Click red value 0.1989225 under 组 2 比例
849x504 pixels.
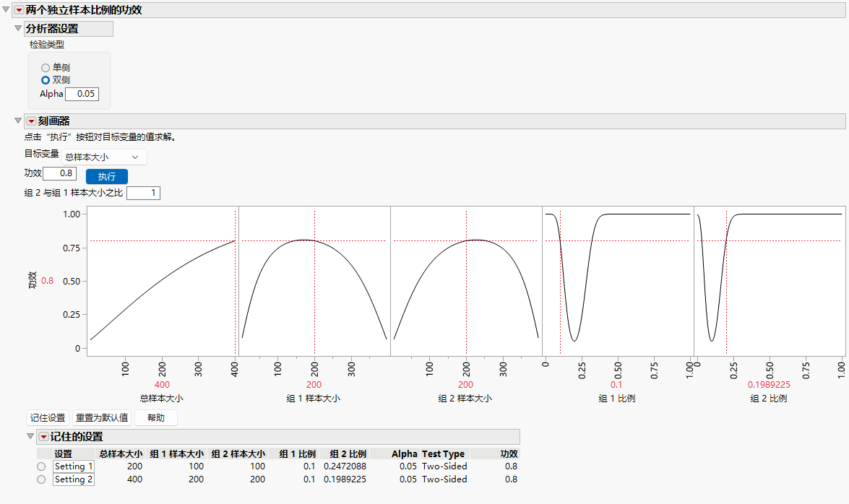769,385
